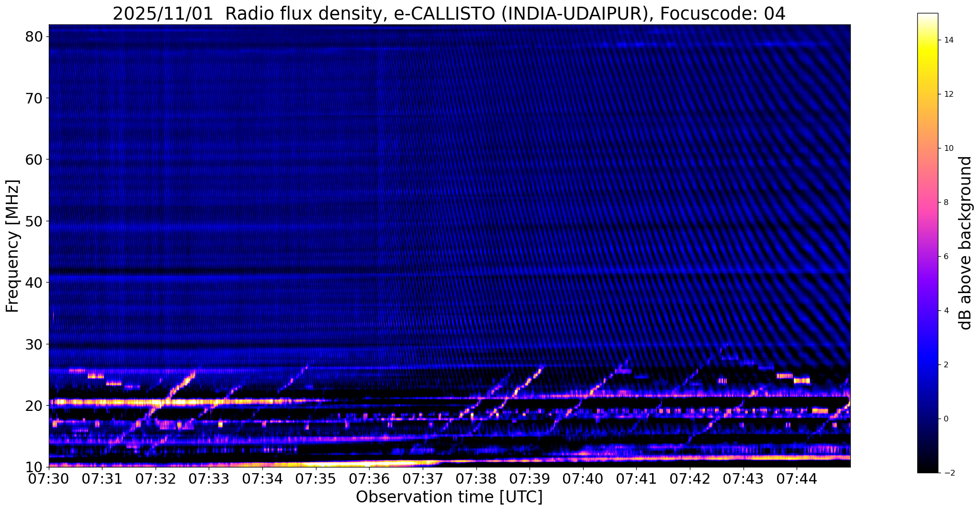Select the 07:32 time tick label
980x511 pixels.
(x=156, y=478)
